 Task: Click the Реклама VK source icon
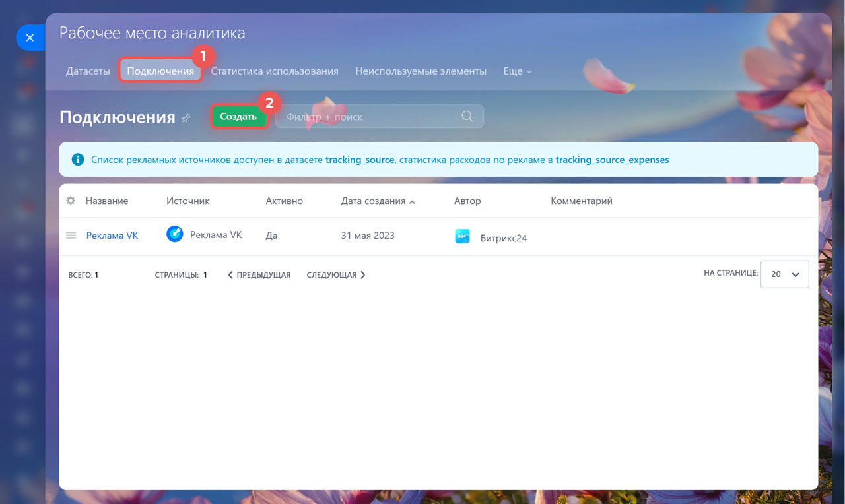[174, 234]
